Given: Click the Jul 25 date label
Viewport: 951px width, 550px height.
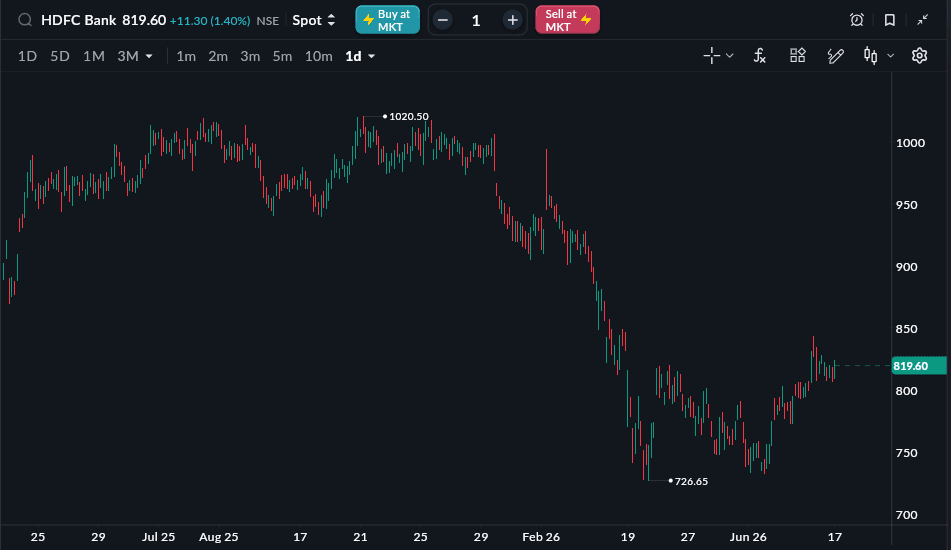Looking at the screenshot, I should tap(158, 537).
